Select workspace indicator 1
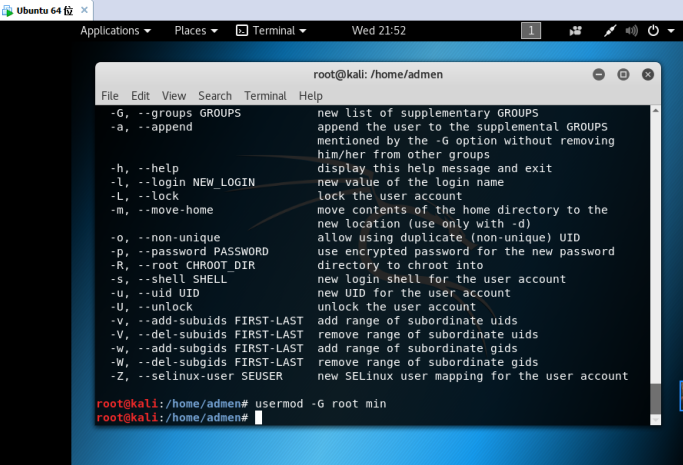This screenshot has height=465, width=683. click(531, 30)
